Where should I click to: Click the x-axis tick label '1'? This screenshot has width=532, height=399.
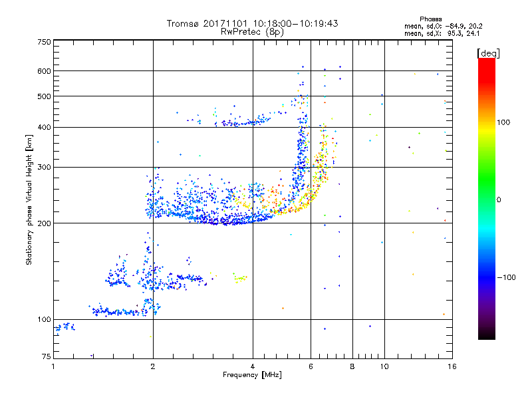coord(53,366)
